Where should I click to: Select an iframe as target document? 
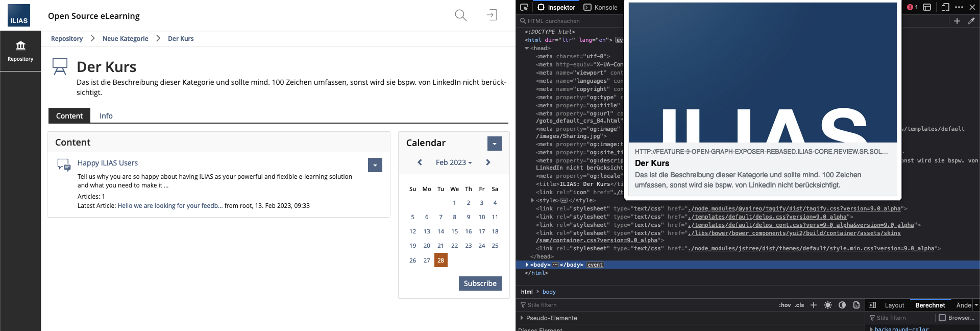click(x=927, y=7)
